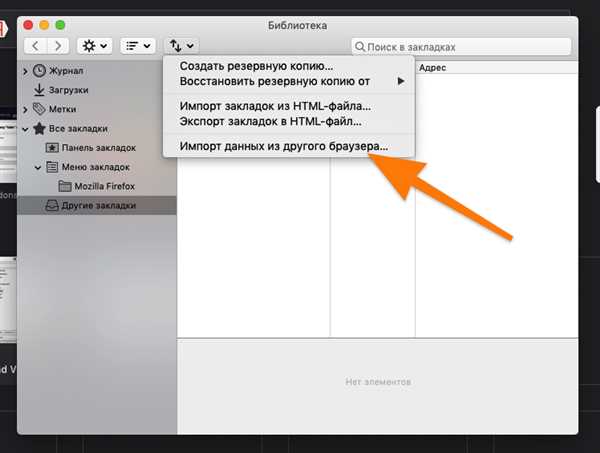The width and height of the screenshot is (600, 453).
Task: Click the Другие закладки tray icon
Action: [x=52, y=205]
